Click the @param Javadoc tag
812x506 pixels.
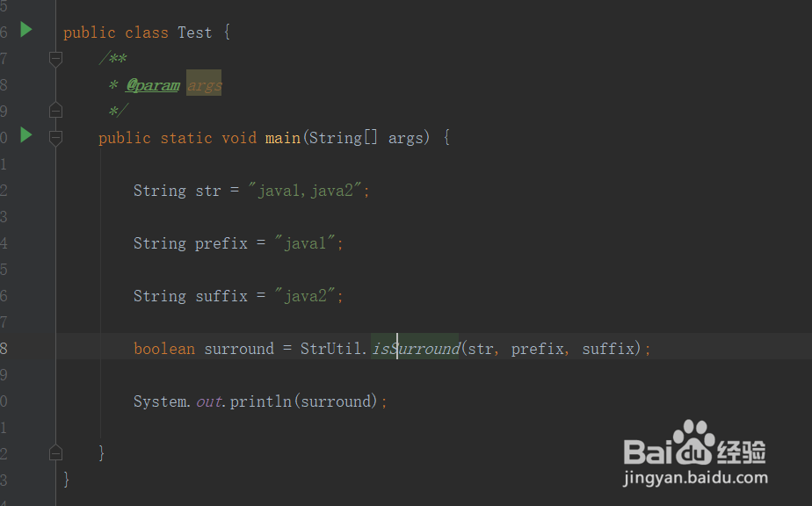tap(153, 85)
